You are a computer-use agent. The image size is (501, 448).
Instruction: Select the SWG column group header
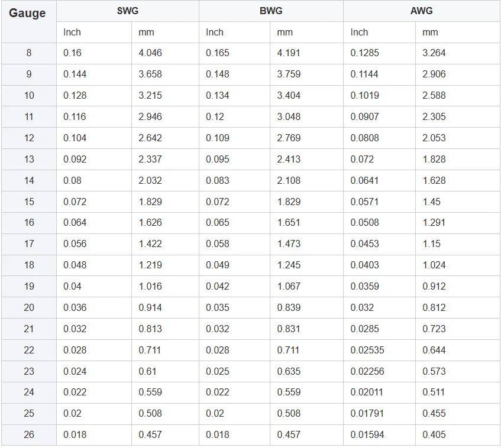coord(128,11)
